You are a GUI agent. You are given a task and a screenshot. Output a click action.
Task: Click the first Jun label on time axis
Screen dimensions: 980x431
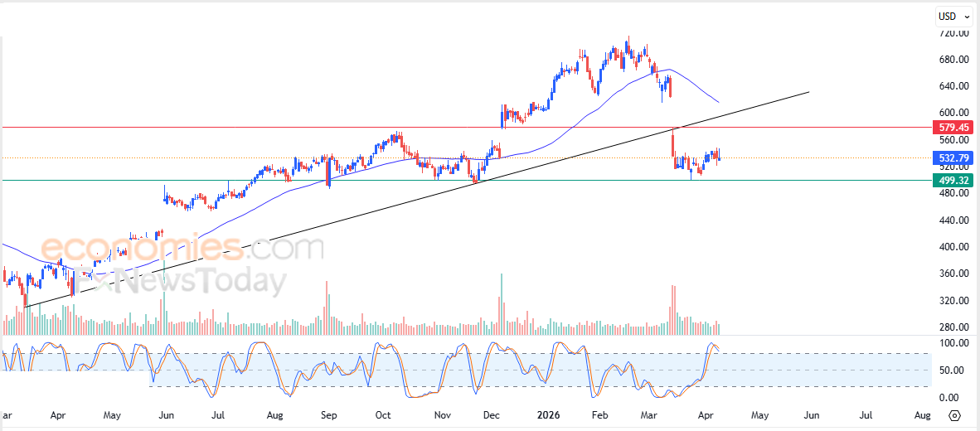(x=167, y=414)
